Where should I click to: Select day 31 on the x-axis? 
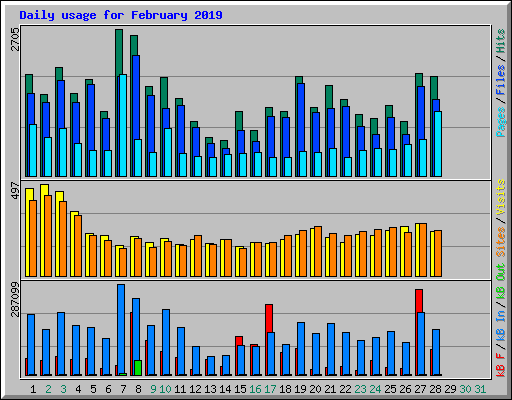[480, 389]
